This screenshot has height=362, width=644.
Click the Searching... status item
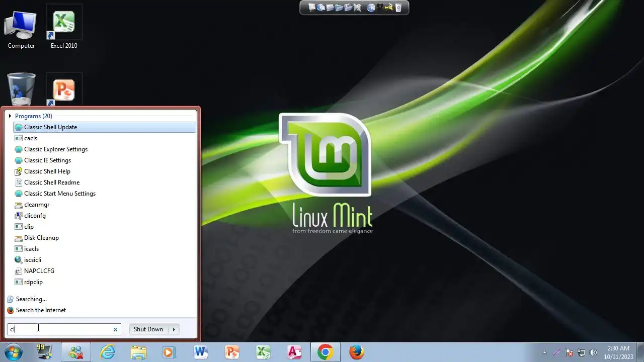31,299
